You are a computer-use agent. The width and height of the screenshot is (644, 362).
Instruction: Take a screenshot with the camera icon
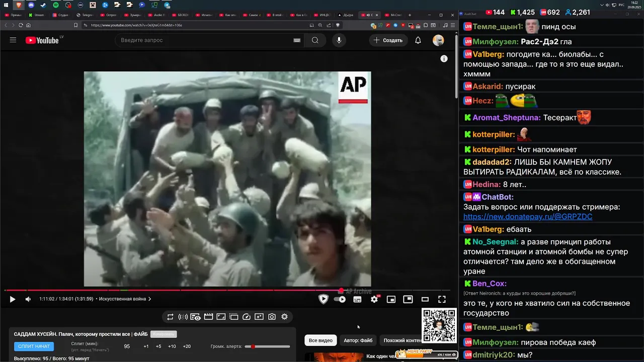tap(272, 317)
